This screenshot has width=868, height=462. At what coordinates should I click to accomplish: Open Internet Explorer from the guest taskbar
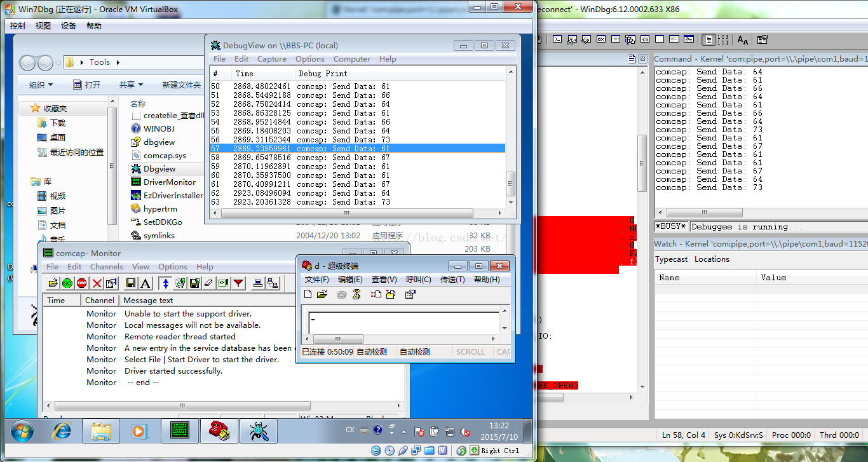coord(62,431)
